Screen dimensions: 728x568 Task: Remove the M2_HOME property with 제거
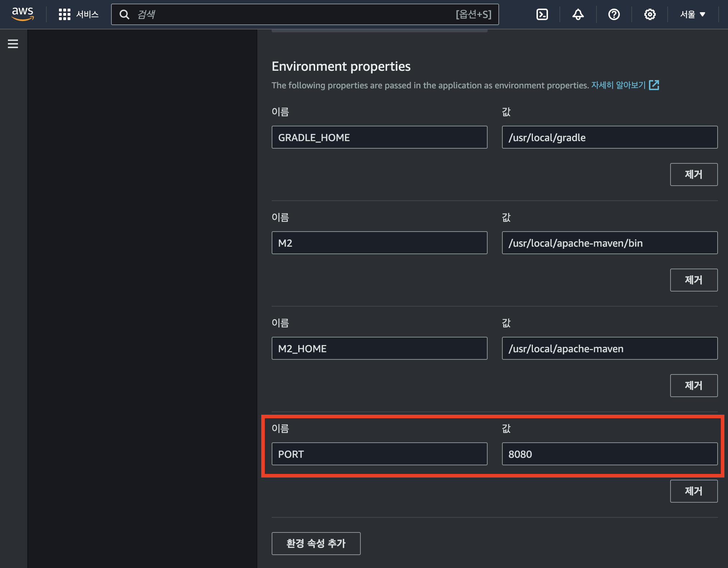(694, 386)
